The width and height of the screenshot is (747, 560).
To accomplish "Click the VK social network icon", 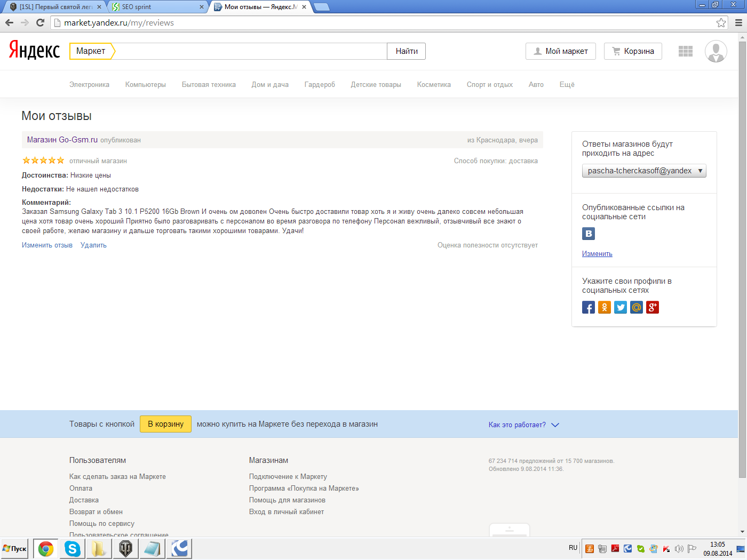I will [589, 234].
